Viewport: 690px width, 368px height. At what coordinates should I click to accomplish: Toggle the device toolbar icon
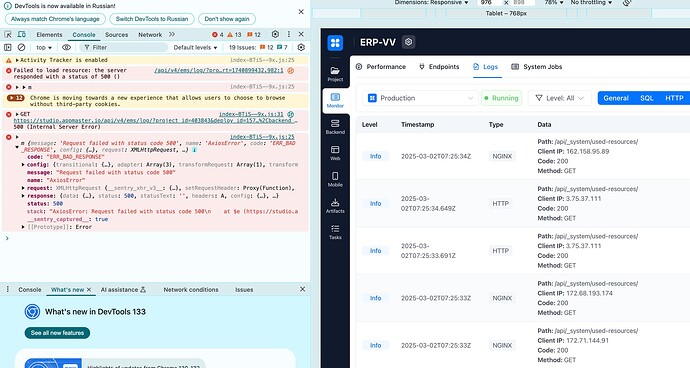click(x=21, y=34)
